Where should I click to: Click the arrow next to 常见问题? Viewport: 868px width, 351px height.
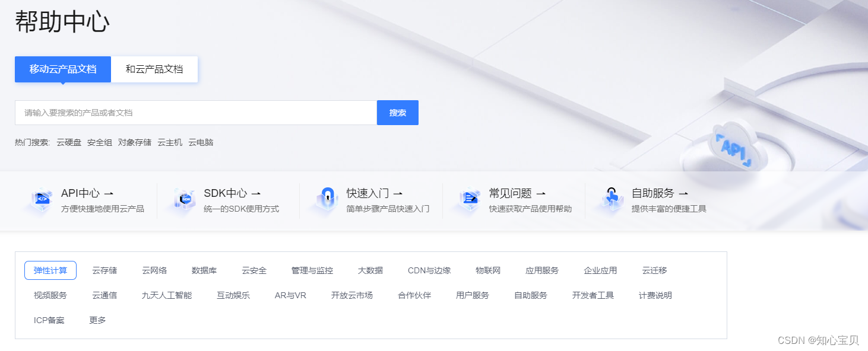(540, 193)
